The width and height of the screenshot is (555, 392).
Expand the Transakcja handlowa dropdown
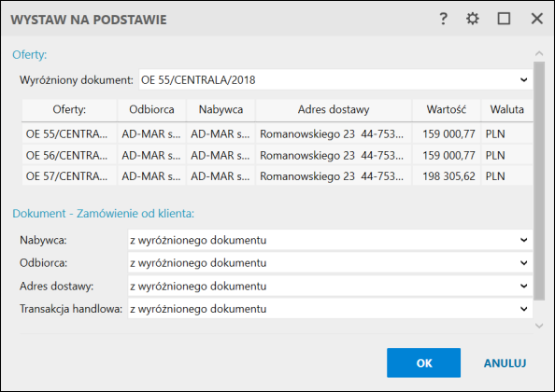click(524, 309)
